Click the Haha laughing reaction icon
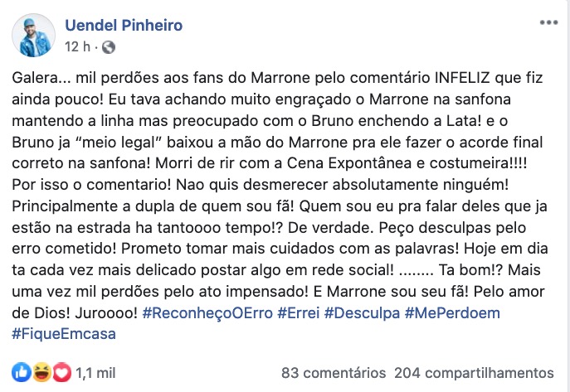 click(41, 372)
